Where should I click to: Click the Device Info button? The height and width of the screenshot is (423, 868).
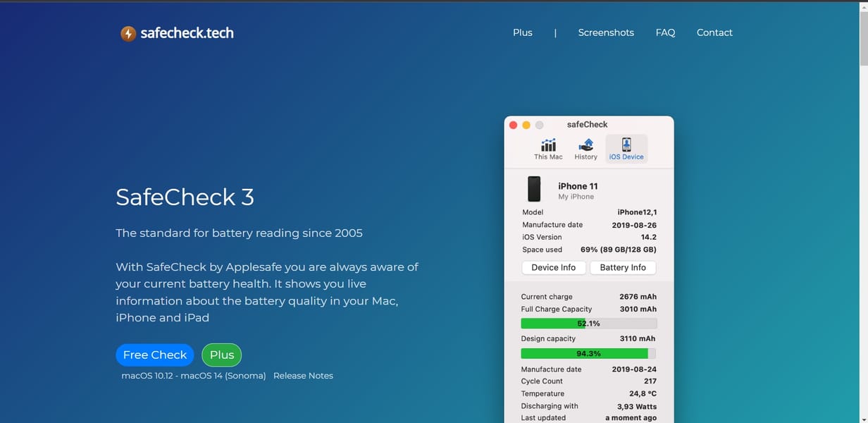553,267
